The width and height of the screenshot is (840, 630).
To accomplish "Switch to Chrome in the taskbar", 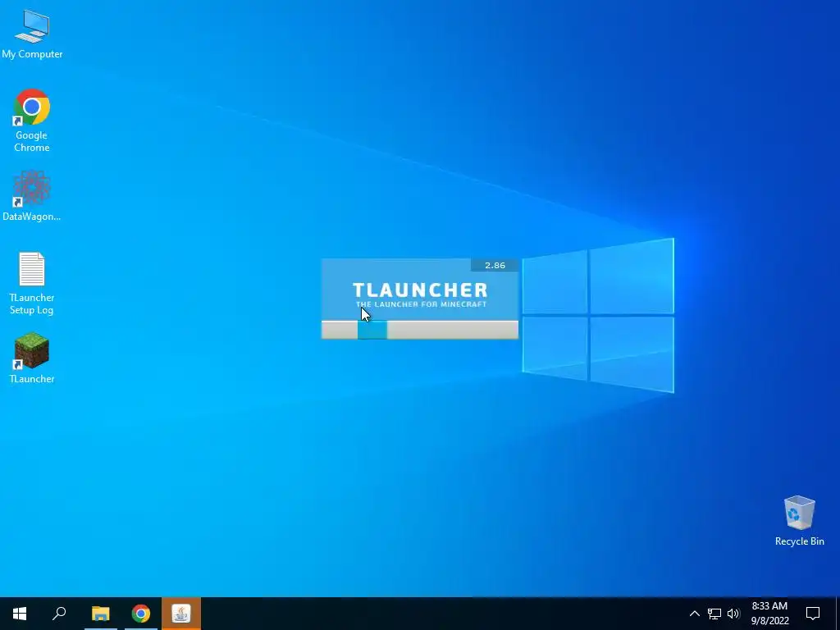I will (141, 614).
